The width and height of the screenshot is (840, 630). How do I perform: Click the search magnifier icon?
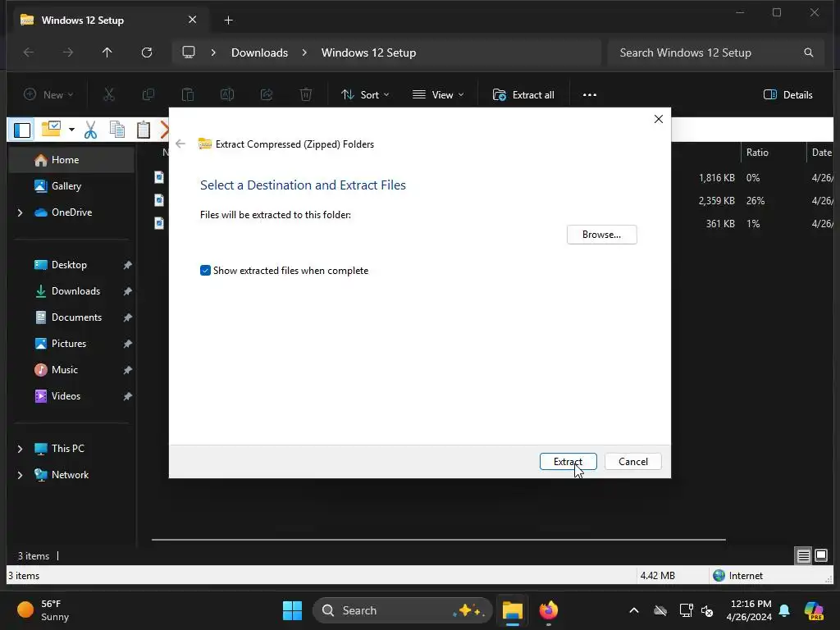(x=809, y=52)
